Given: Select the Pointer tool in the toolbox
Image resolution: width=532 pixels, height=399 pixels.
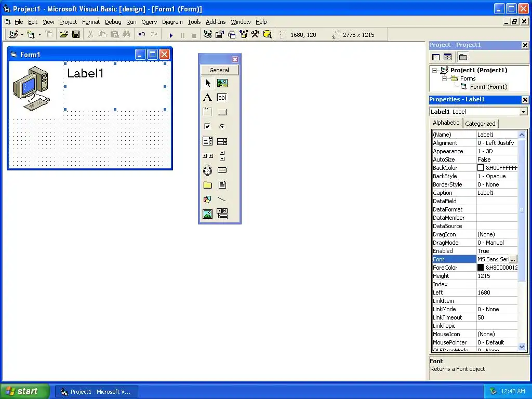Looking at the screenshot, I should pyautogui.click(x=208, y=83).
